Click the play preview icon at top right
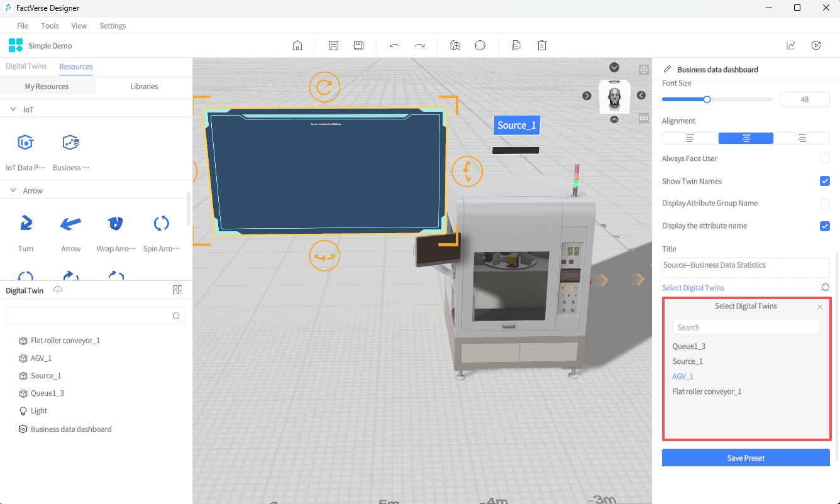Screen dimensions: 840x504 (x=816, y=45)
